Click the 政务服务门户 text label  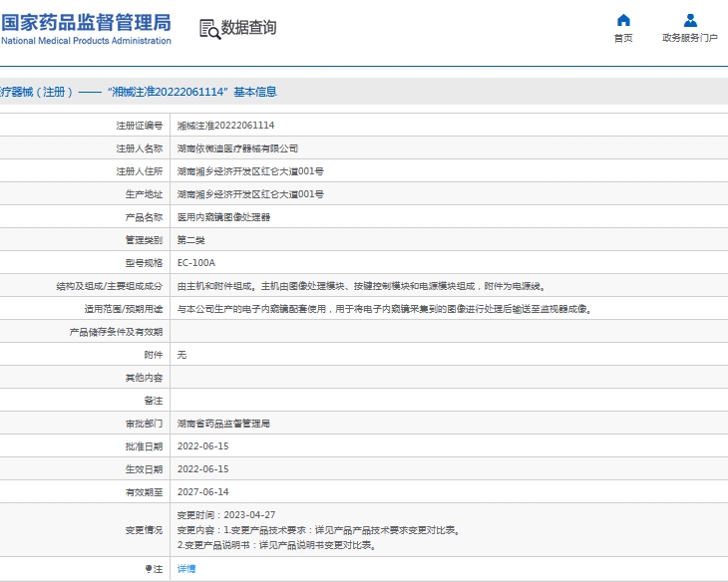tap(690, 38)
